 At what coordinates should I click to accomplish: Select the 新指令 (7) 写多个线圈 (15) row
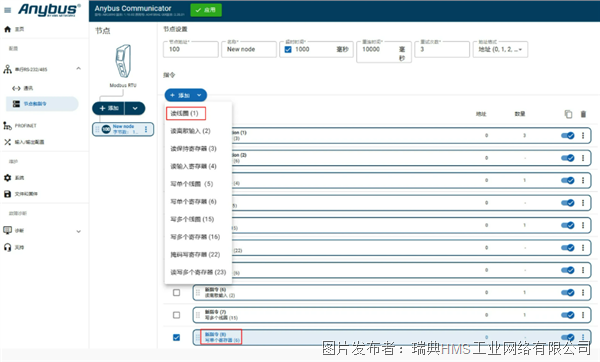click(392, 315)
